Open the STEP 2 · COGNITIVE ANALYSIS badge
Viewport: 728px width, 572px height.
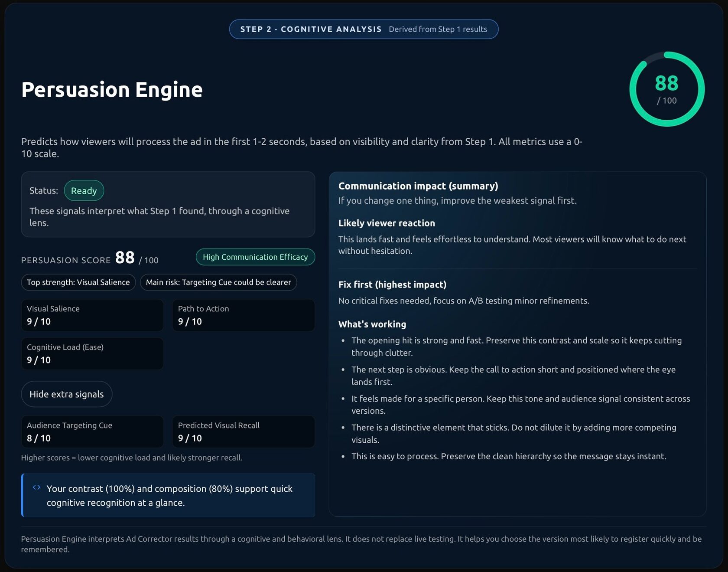[x=311, y=29]
